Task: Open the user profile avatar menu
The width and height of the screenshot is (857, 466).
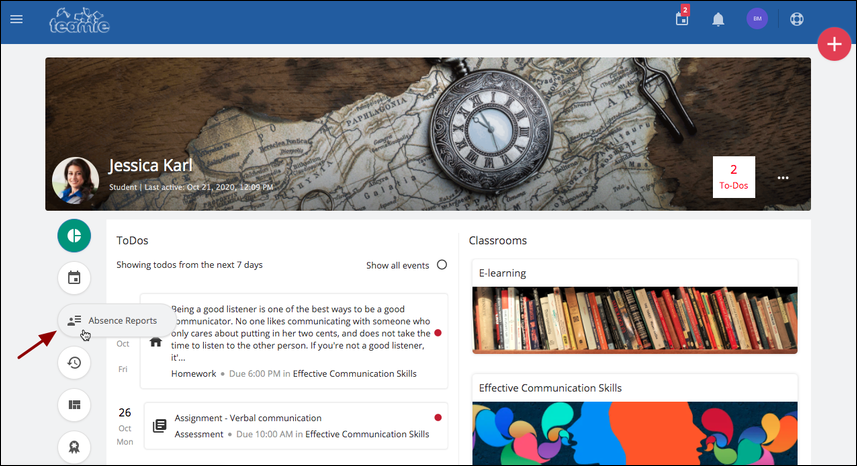Action: (x=757, y=19)
